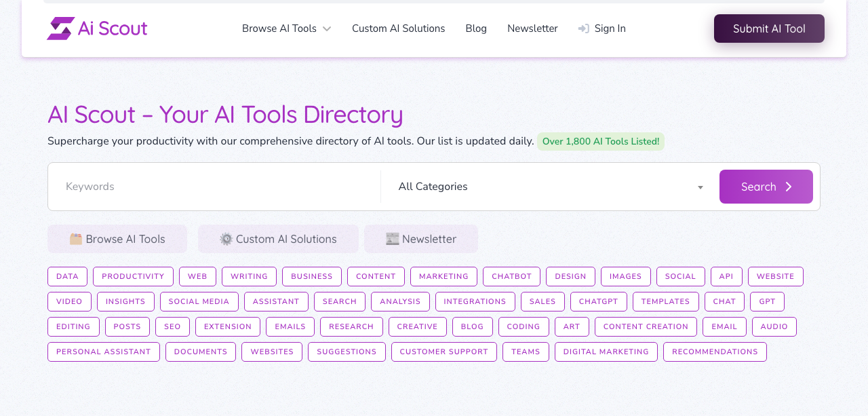The height and width of the screenshot is (416, 868).
Task: Click the Custom AI Solutions pill button
Action: pos(278,239)
